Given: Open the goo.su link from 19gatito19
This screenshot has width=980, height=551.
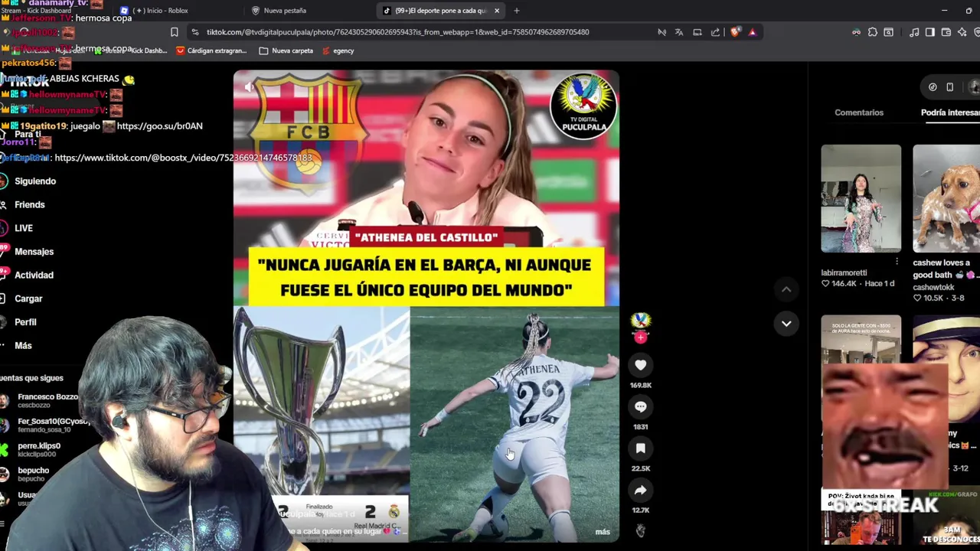Looking at the screenshot, I should coord(160,126).
